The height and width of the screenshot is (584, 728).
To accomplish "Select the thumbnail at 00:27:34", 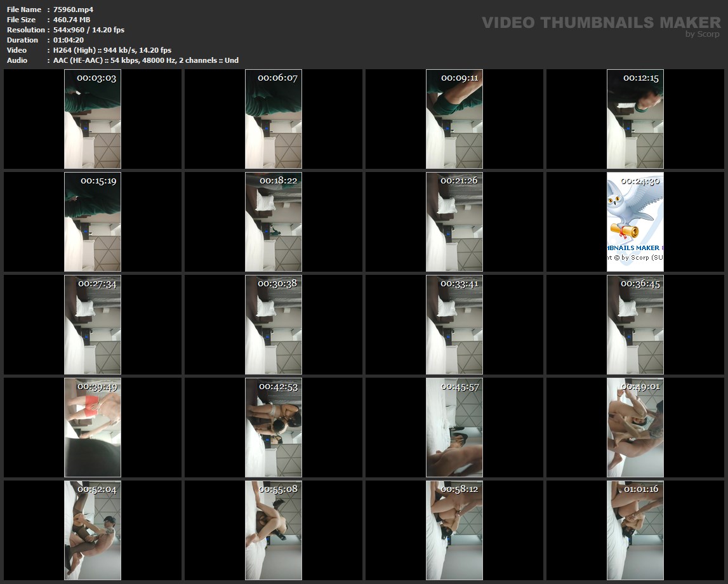I will [93, 324].
